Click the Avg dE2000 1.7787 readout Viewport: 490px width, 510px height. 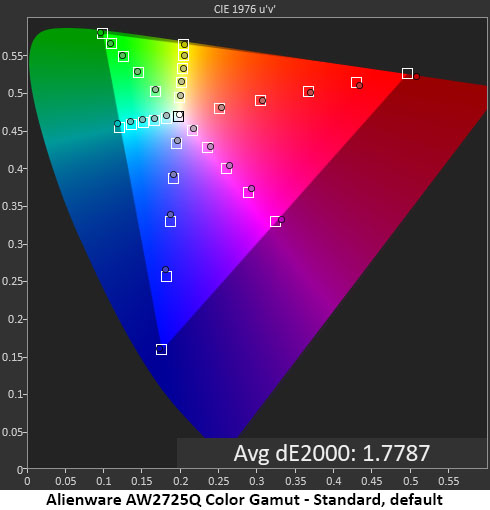pos(332,453)
